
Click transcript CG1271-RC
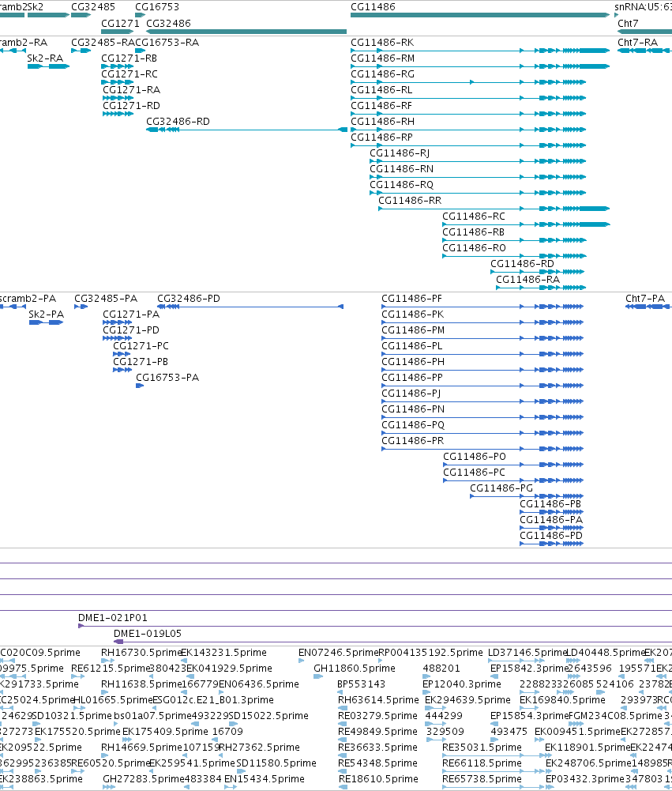point(130,74)
